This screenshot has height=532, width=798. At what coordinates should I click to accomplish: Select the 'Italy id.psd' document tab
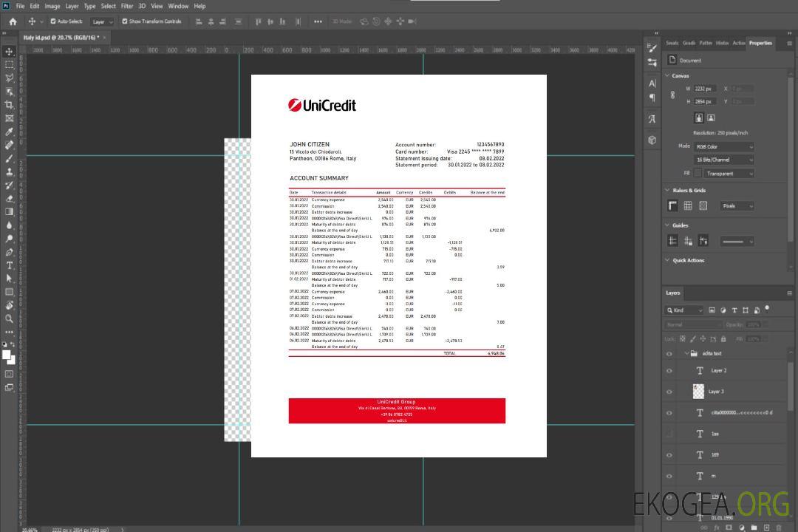[61, 38]
